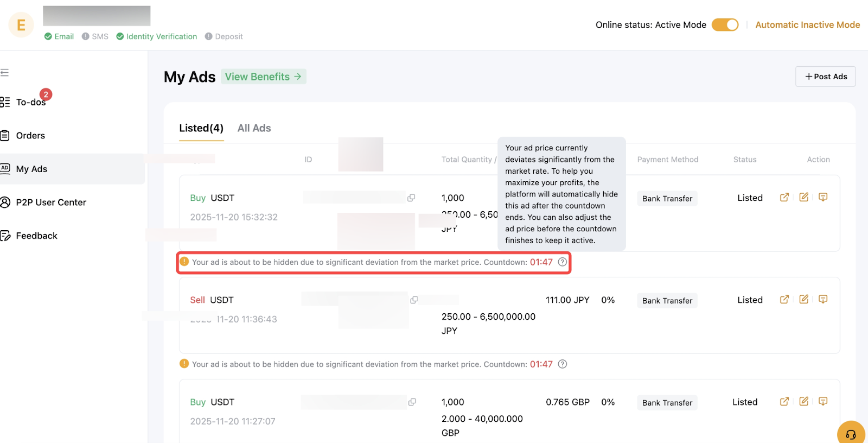Viewport: 868px width, 443px height.
Task: Go to Orders in the sidebar
Action: point(30,136)
